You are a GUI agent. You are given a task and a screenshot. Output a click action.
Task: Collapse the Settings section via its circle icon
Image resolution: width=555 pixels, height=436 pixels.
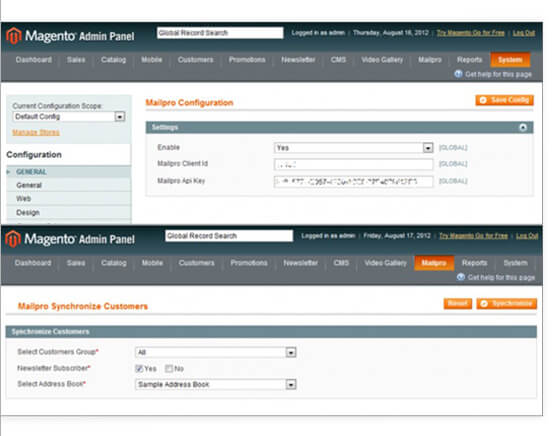[523, 127]
